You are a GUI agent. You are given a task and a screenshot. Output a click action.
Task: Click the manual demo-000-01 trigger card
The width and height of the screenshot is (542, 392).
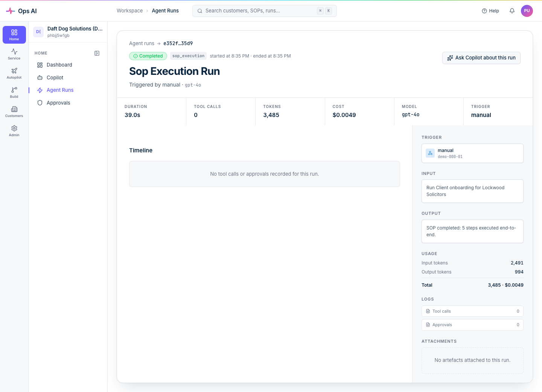pyautogui.click(x=472, y=153)
